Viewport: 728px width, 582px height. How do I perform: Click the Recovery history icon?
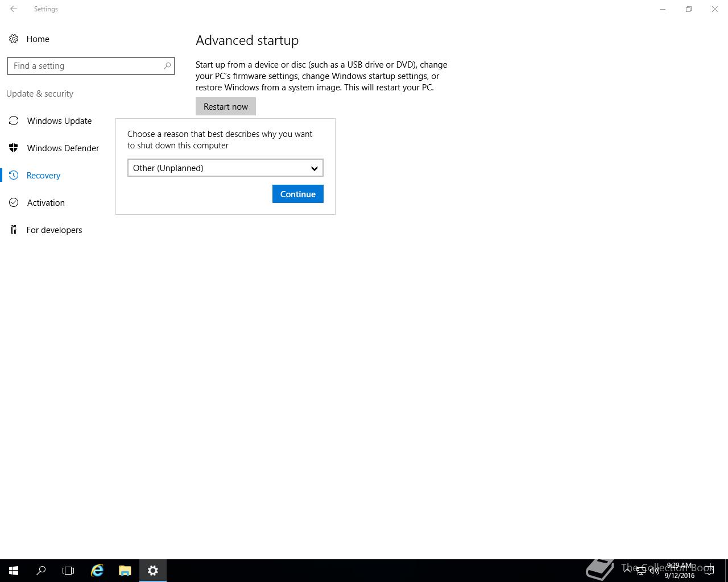(14, 175)
